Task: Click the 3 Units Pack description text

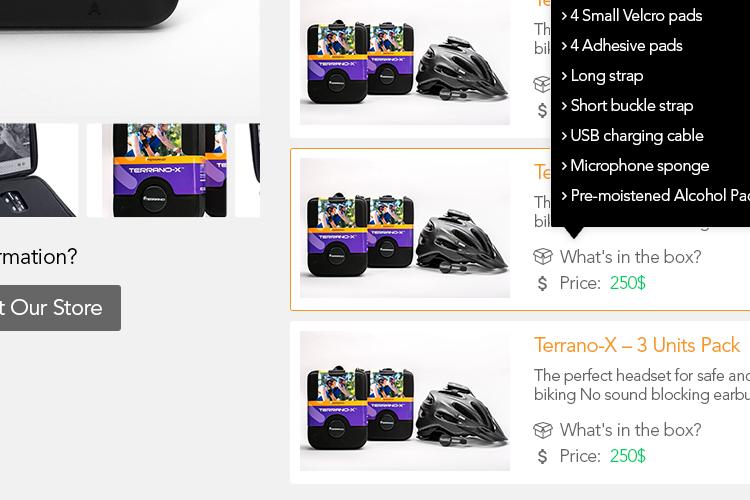Action: [x=642, y=385]
